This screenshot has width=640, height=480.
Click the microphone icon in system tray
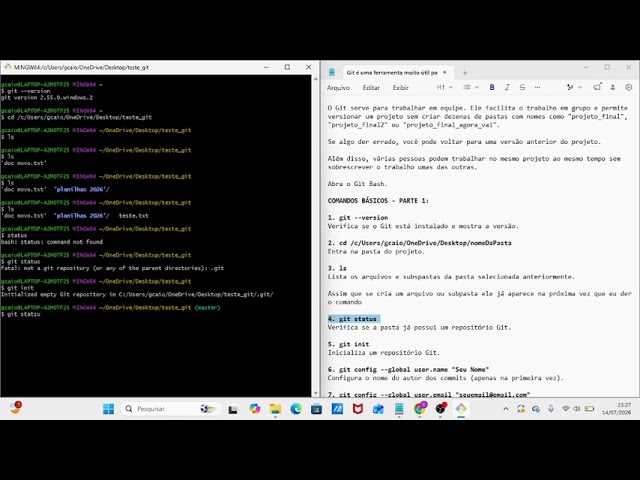point(551,409)
